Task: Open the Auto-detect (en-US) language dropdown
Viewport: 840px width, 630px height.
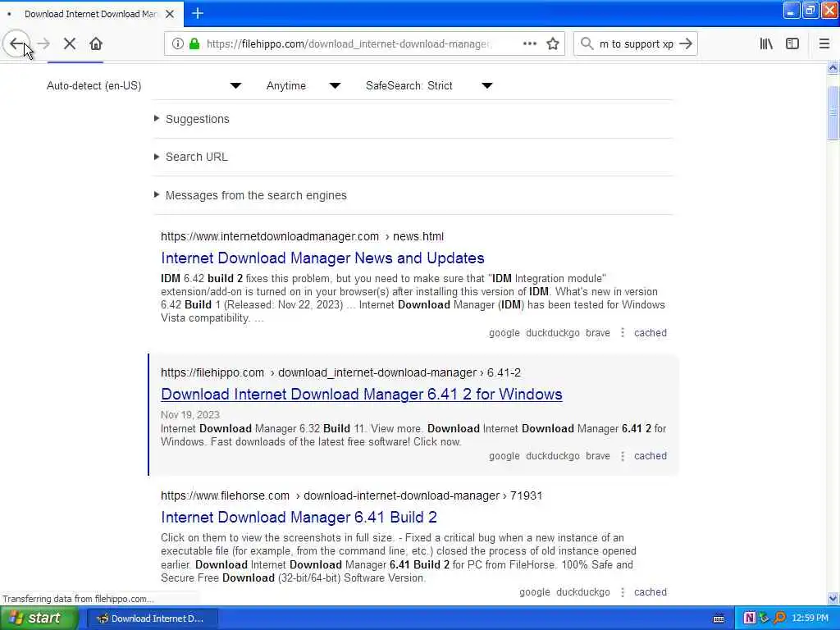Action: click(144, 85)
